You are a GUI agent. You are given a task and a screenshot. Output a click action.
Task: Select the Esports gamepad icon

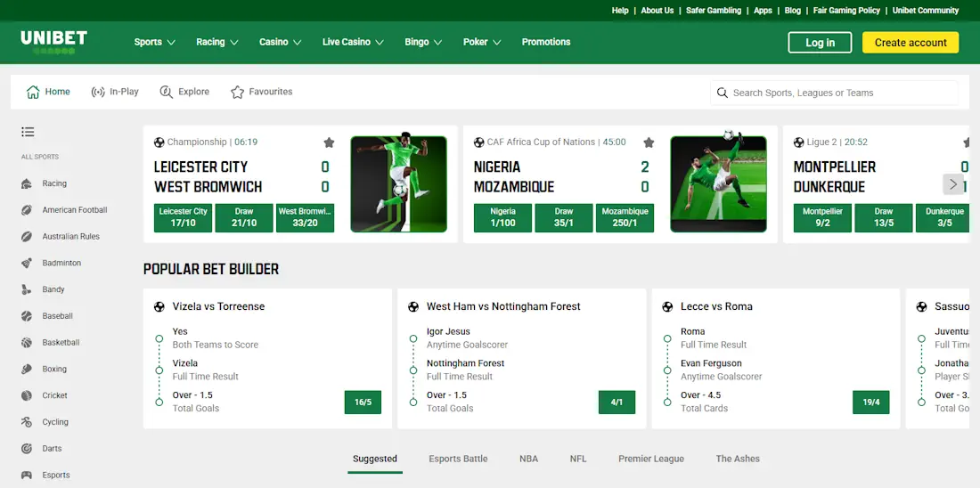pyautogui.click(x=26, y=475)
